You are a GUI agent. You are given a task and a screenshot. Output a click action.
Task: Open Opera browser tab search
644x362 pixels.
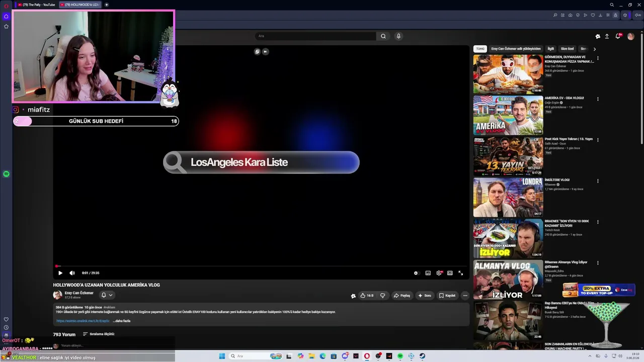[612, 5]
